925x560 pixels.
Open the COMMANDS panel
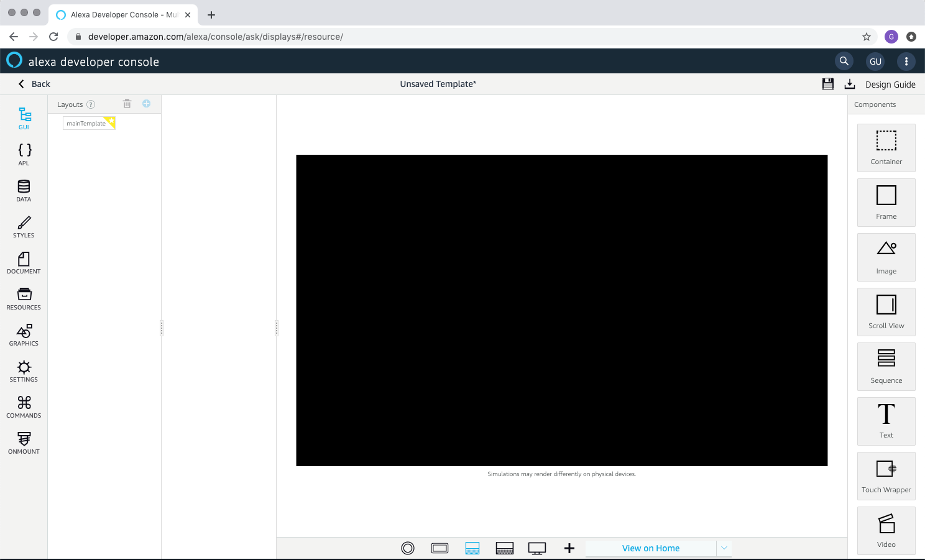pos(24,407)
